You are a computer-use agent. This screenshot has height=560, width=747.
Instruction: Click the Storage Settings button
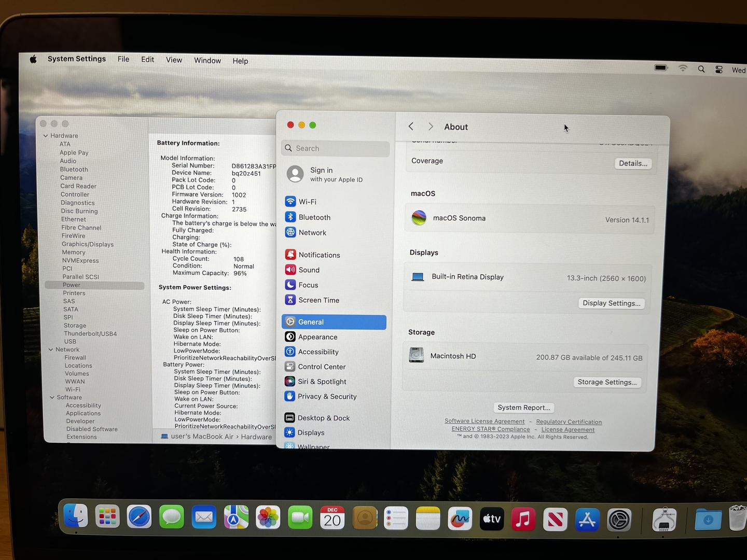tap(607, 382)
